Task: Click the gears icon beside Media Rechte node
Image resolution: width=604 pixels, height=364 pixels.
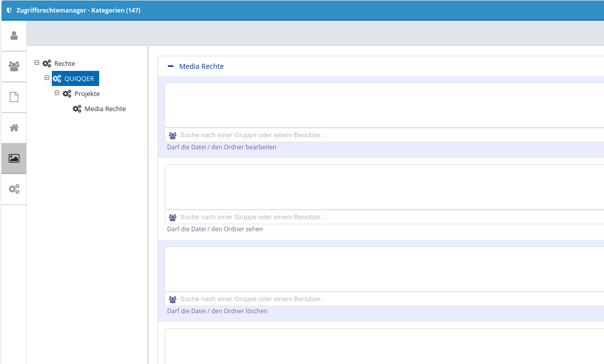Action: point(77,109)
